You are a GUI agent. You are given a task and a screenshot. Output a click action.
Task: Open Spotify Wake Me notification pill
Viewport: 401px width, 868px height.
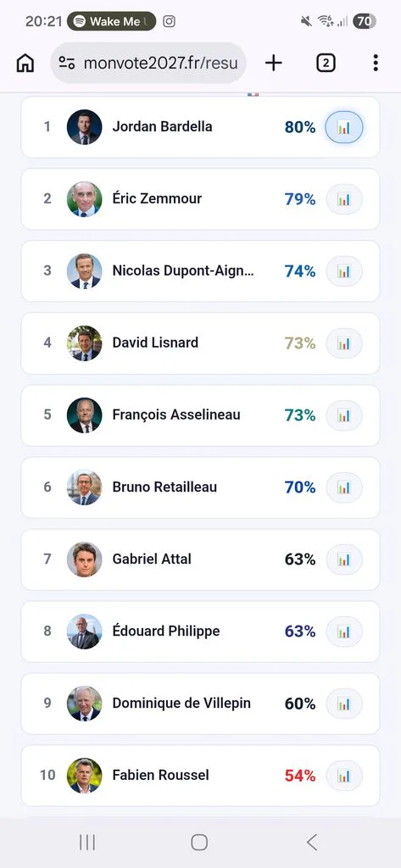(x=111, y=21)
